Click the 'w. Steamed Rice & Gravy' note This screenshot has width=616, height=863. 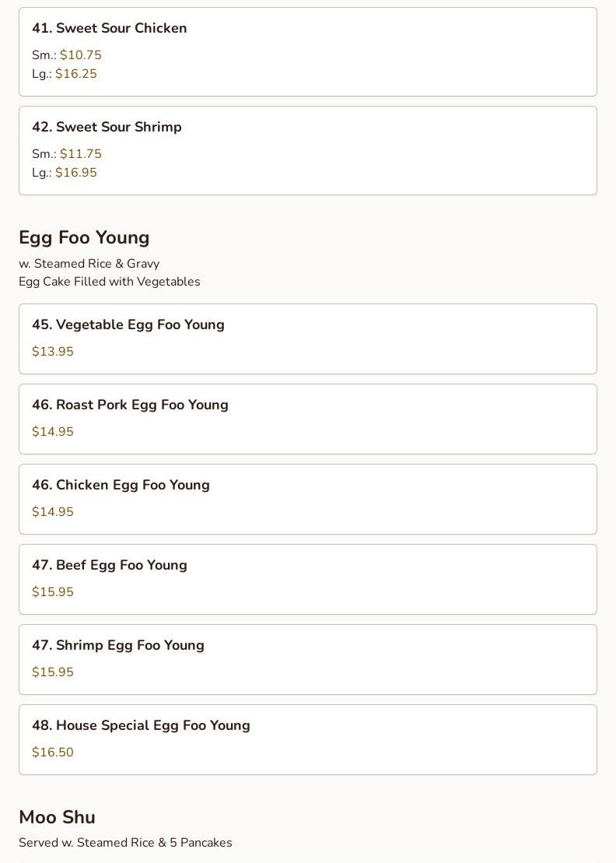pyautogui.click(x=89, y=264)
